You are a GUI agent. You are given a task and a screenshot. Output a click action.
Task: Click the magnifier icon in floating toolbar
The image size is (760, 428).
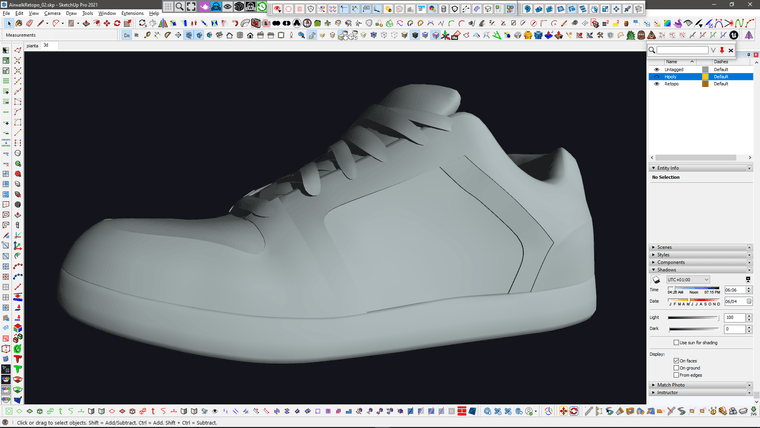(x=180, y=6)
